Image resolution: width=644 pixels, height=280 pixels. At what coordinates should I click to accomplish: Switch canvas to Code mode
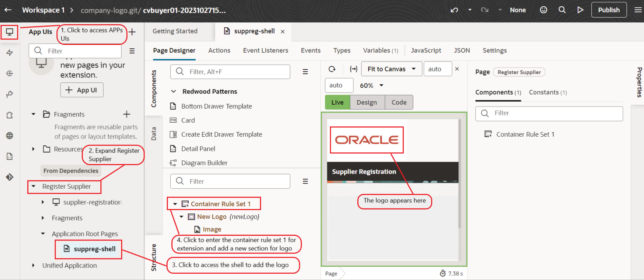click(399, 102)
